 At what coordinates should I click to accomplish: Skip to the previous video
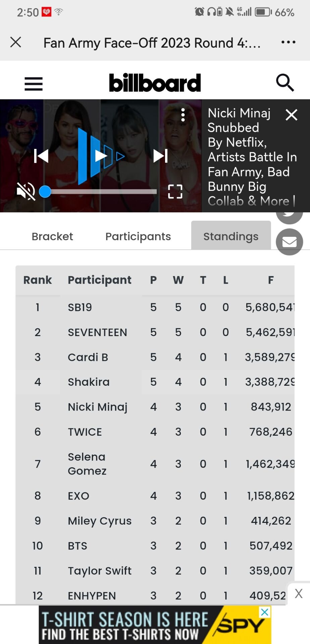(x=41, y=156)
